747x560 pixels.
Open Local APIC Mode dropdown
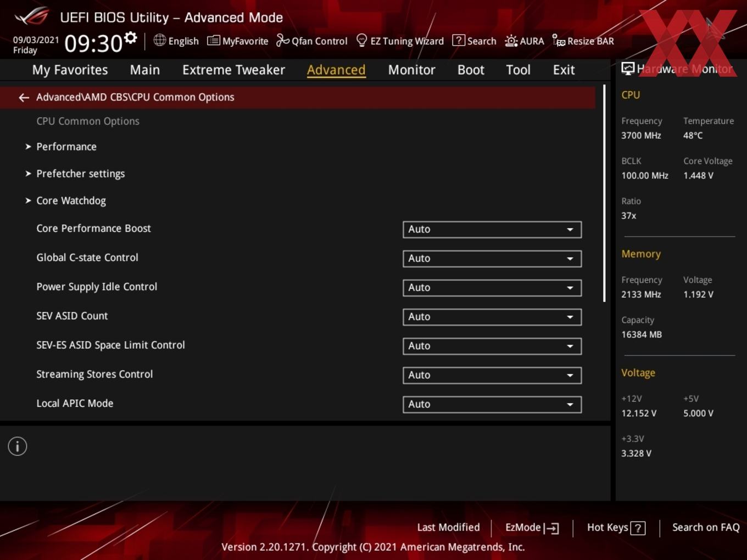pos(492,404)
